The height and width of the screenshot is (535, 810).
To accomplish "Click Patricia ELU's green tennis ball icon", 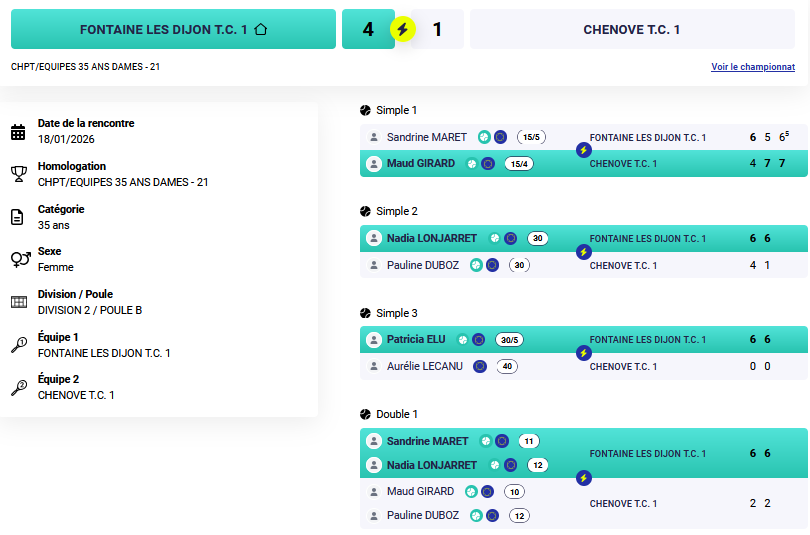I will (x=463, y=340).
